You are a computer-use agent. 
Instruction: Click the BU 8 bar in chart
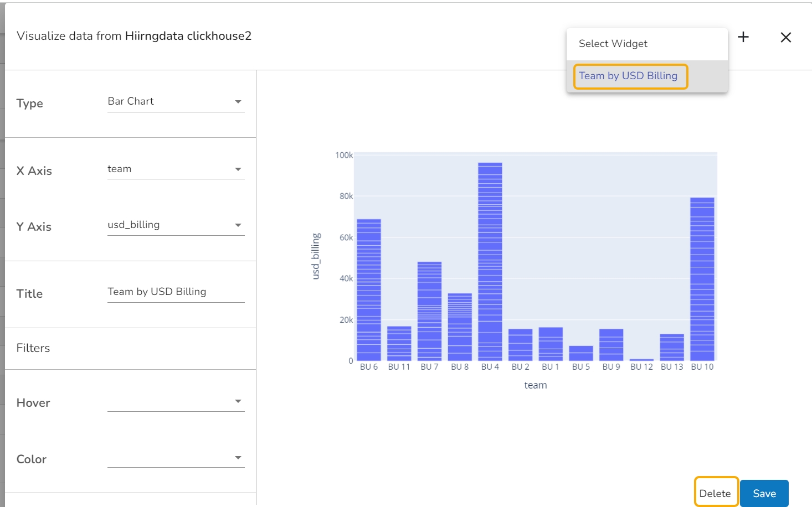460,327
